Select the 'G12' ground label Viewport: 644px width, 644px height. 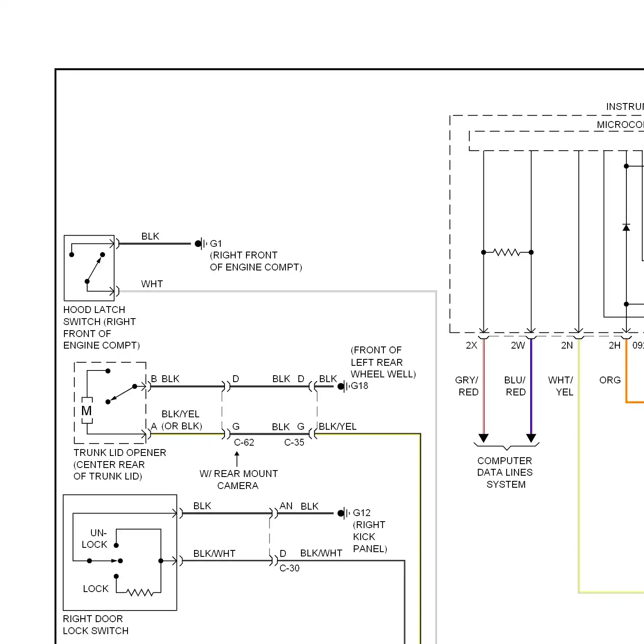click(361, 513)
